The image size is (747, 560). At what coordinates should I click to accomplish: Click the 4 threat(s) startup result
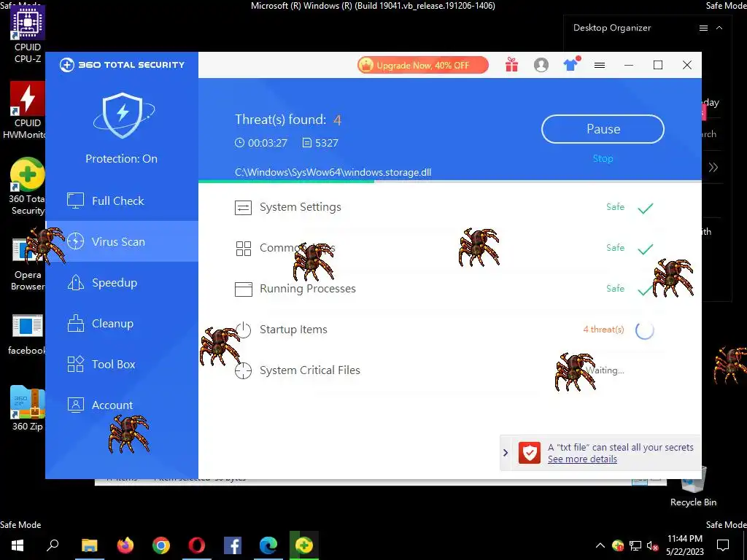coord(603,330)
